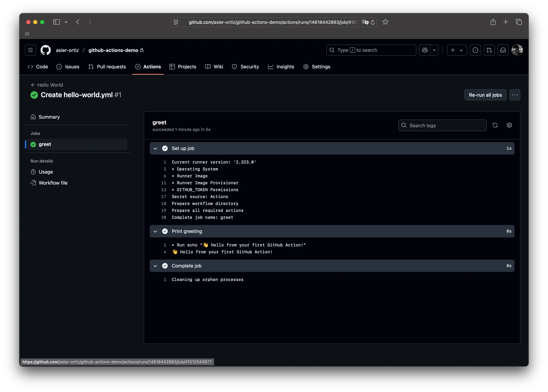Open the log settings gear icon
The width and height of the screenshot is (548, 392).
[509, 125]
